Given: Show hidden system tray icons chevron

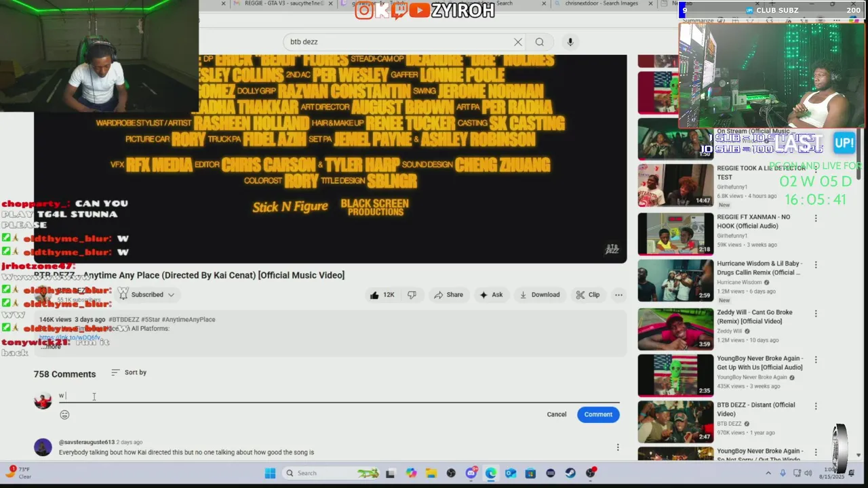Looking at the screenshot, I should (x=768, y=473).
